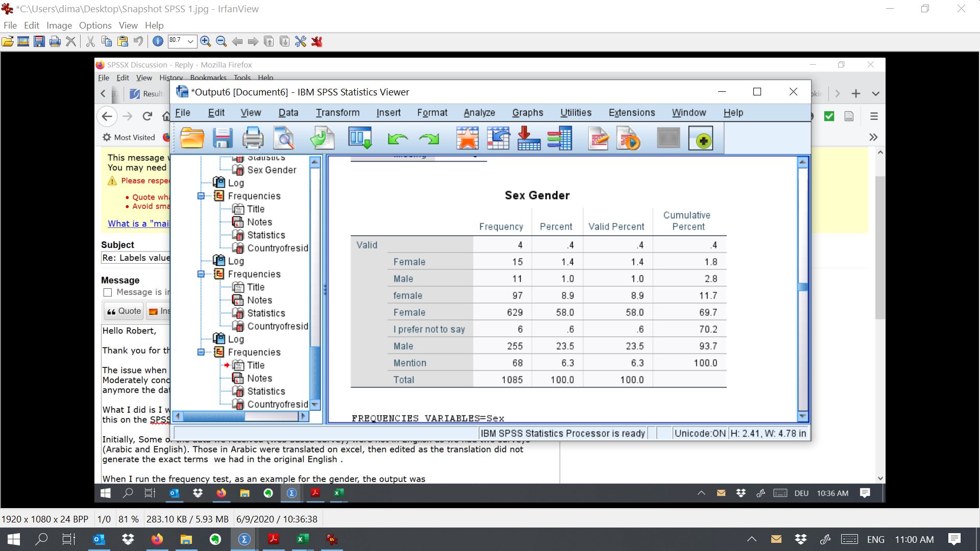The height and width of the screenshot is (551, 980).
Task: Open IrfanView's Options menu
Action: point(95,26)
